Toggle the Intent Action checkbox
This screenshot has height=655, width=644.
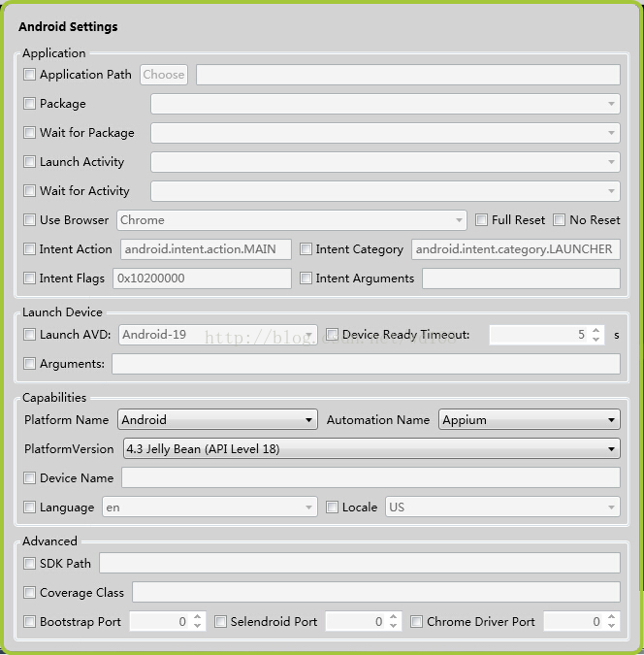(29, 249)
